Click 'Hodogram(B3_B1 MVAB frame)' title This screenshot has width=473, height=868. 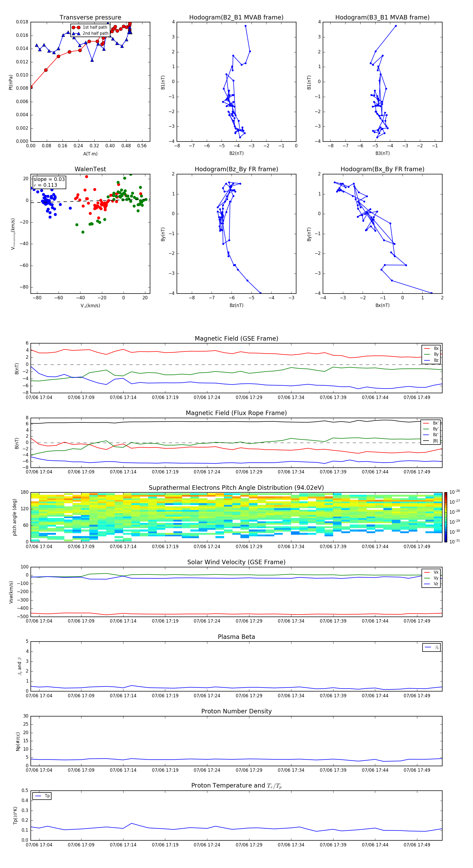[382, 17]
